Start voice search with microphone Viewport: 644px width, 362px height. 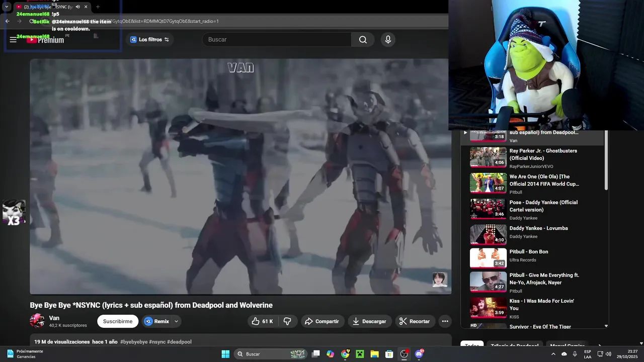click(x=388, y=40)
